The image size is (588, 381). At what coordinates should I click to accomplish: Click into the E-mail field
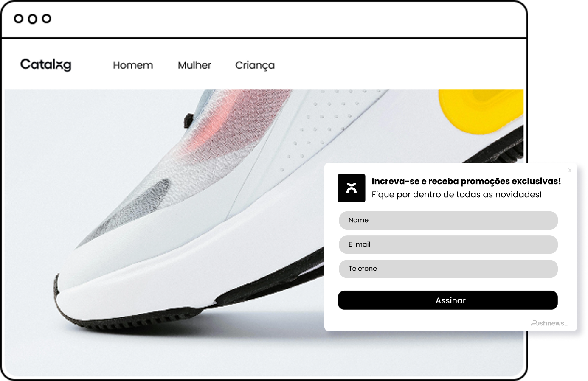[448, 244]
